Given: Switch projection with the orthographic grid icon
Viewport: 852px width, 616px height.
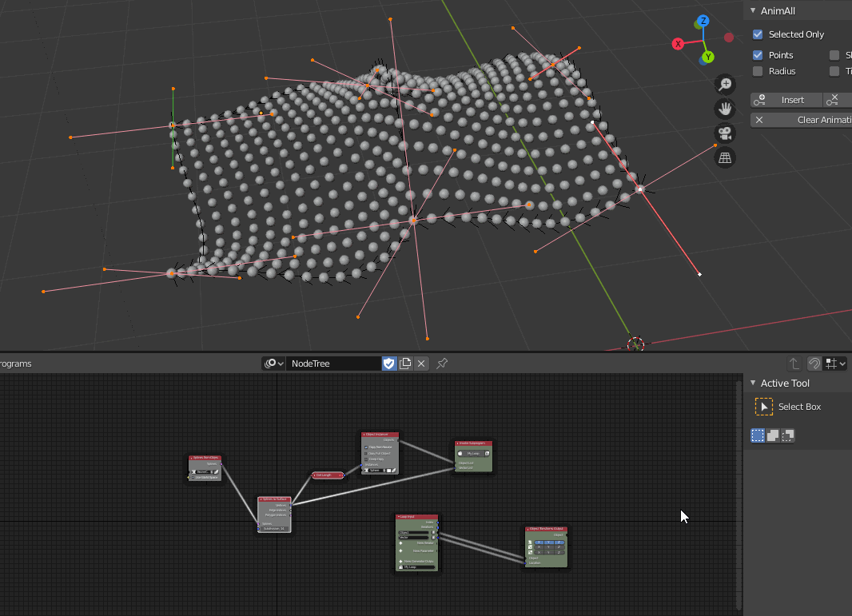Looking at the screenshot, I should click(724, 157).
